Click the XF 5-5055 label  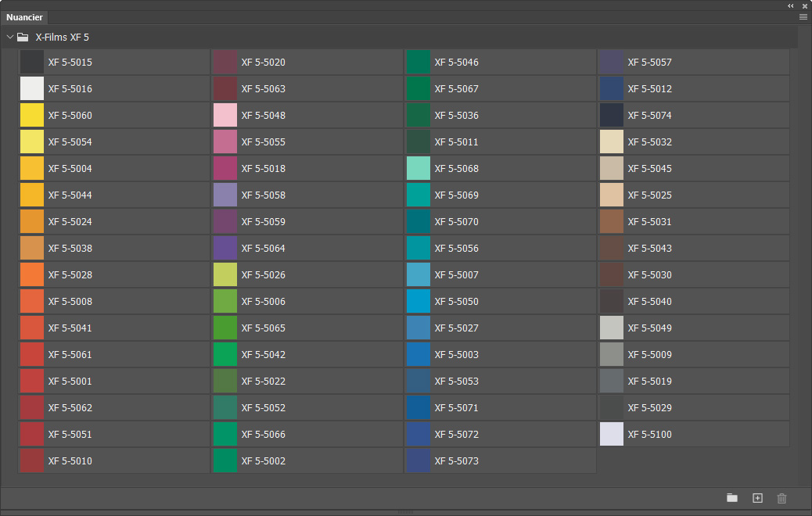click(x=263, y=142)
